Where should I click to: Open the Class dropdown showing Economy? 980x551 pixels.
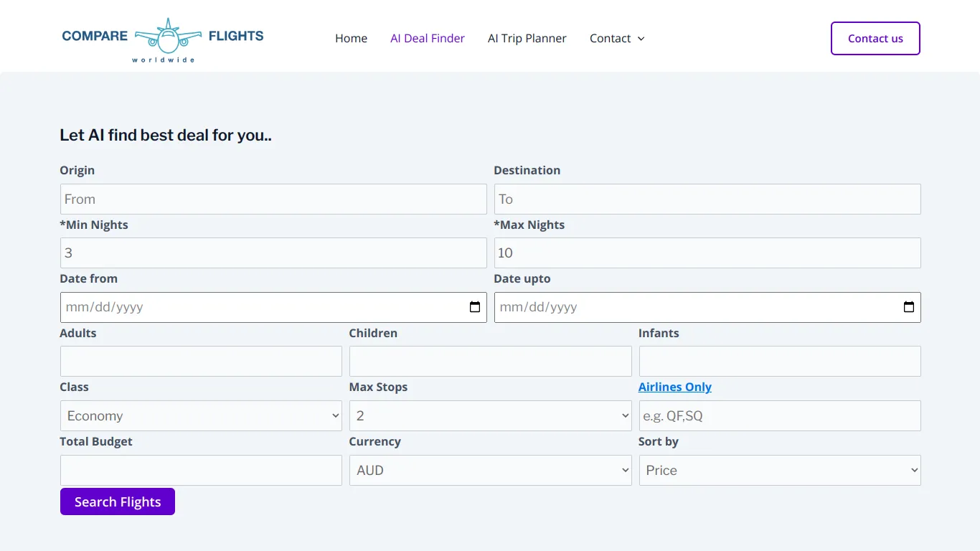(x=200, y=415)
